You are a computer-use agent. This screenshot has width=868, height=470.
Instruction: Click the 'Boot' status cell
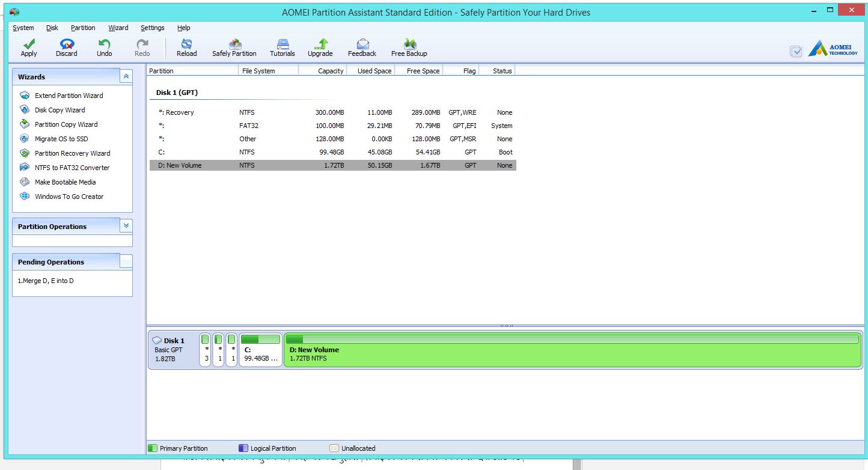(506, 152)
